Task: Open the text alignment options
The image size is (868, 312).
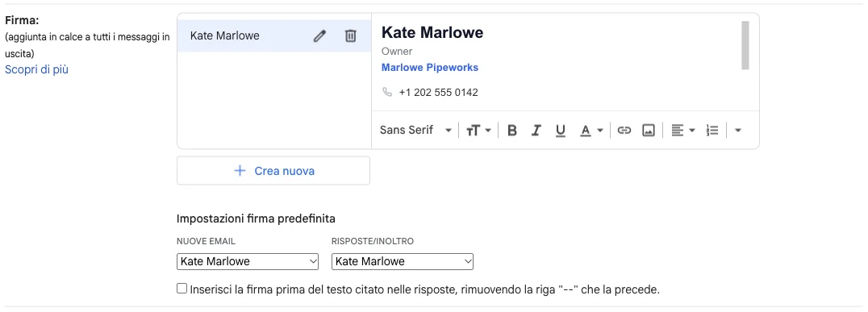Action: (x=682, y=131)
